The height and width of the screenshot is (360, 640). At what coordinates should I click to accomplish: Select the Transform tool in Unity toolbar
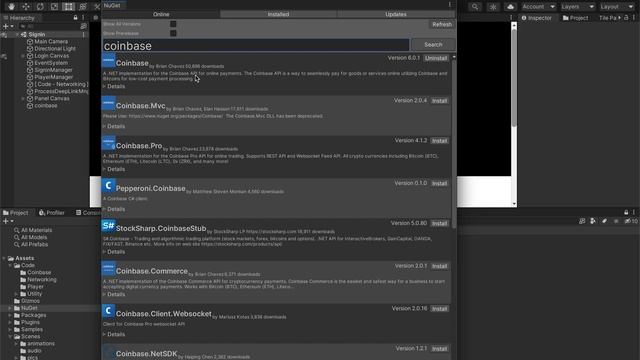83,7
